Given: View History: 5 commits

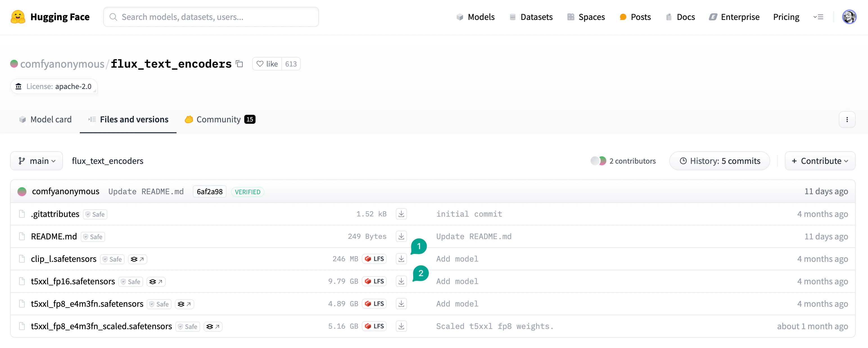Looking at the screenshot, I should (x=719, y=161).
